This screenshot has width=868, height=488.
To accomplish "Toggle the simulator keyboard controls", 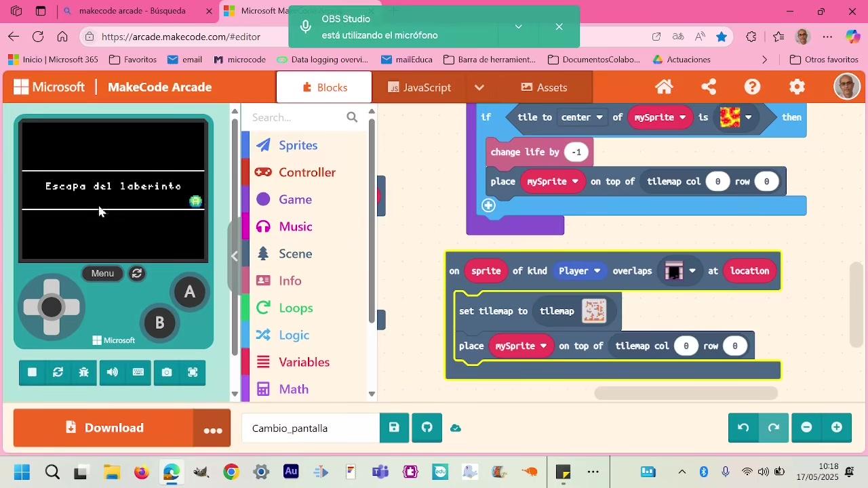I will click(x=138, y=372).
